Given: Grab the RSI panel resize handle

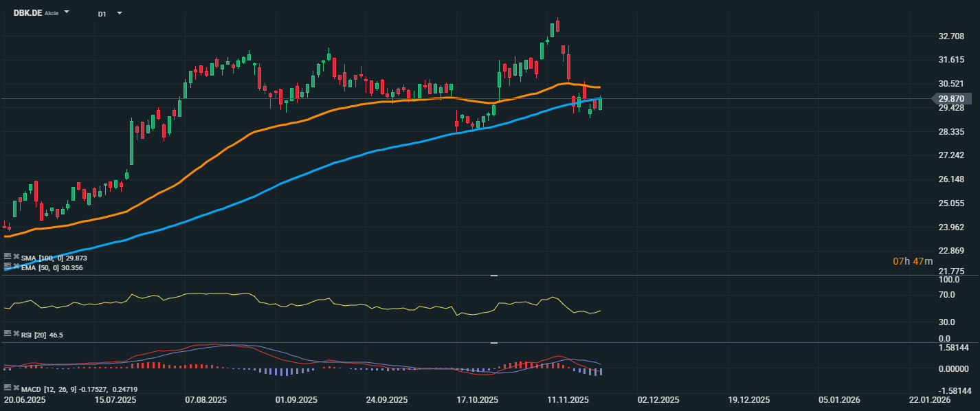Looking at the screenshot, I should pos(493,276).
